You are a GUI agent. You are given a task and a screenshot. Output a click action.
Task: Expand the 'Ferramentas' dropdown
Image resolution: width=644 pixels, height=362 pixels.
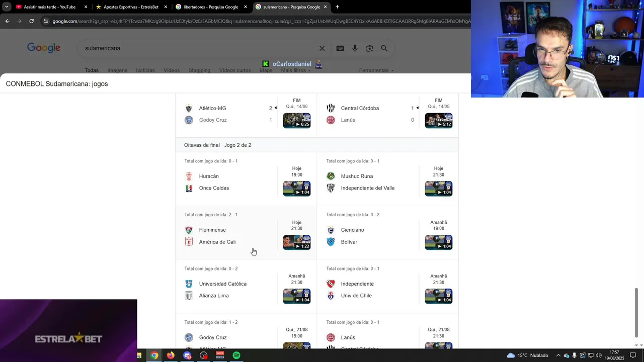click(x=376, y=70)
